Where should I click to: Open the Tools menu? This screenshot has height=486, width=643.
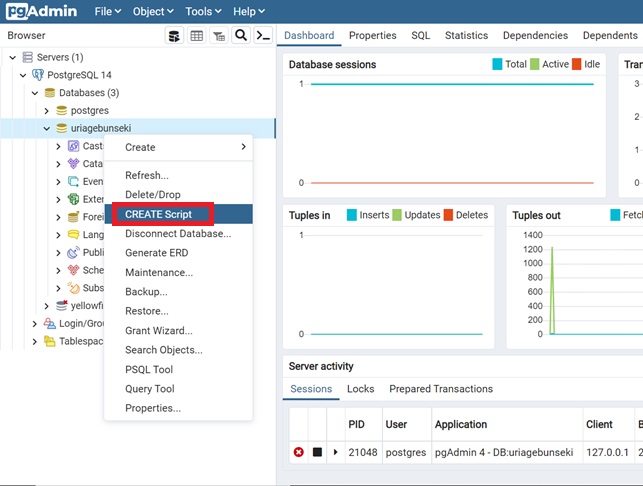pyautogui.click(x=203, y=11)
